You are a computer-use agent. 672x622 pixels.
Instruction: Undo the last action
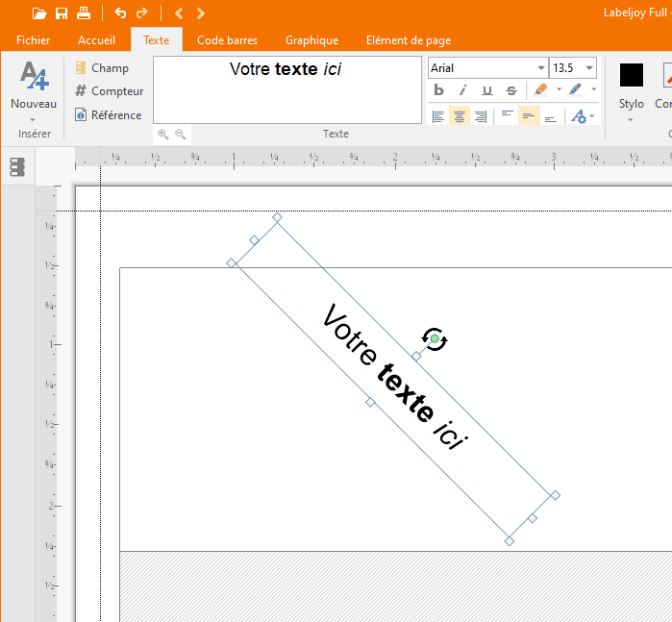point(120,12)
